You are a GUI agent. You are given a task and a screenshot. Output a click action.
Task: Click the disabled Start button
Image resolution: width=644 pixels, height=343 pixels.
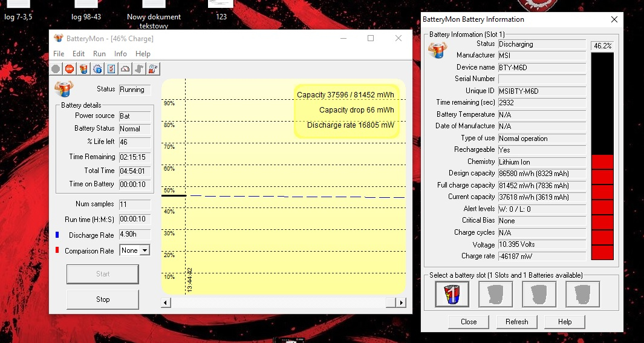coord(103,274)
